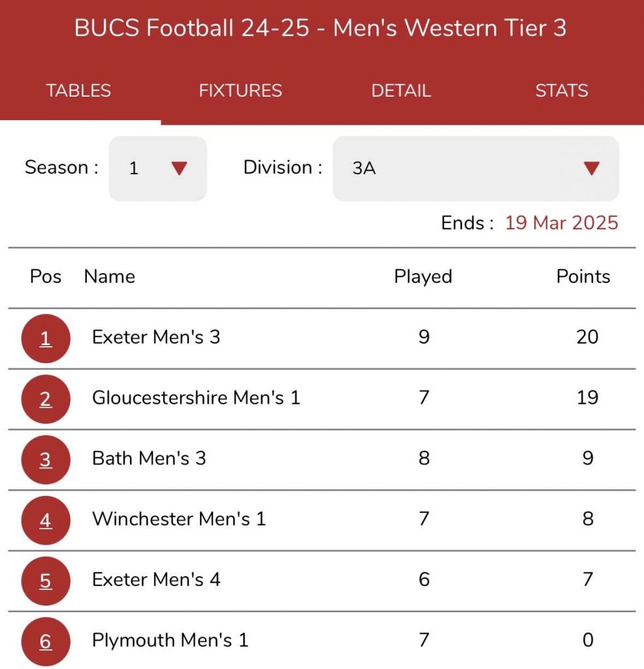Click the position 6 circle badge

click(46, 641)
